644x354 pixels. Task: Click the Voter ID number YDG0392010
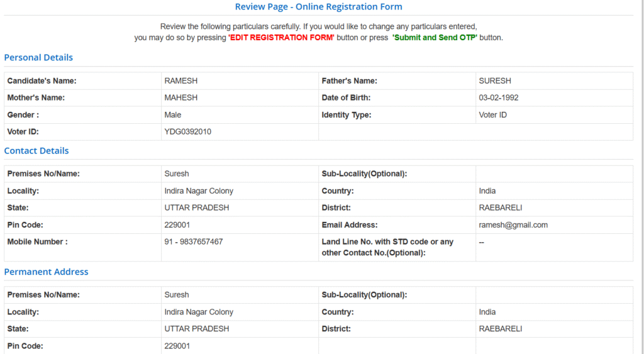pyautogui.click(x=188, y=132)
